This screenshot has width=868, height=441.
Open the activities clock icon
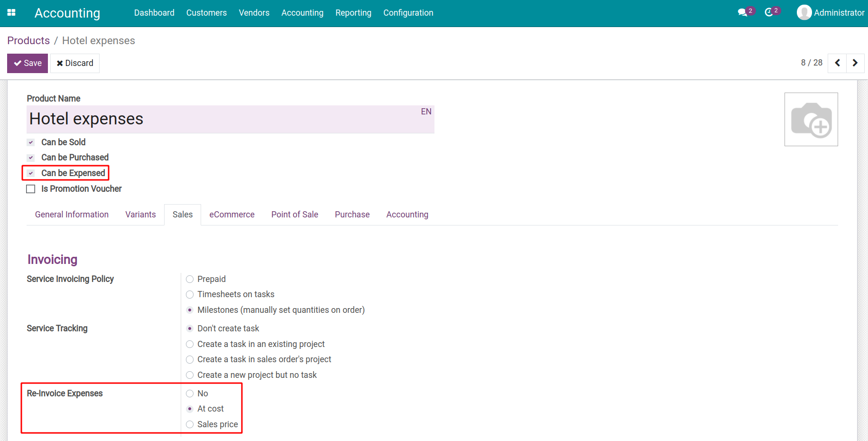coord(769,13)
